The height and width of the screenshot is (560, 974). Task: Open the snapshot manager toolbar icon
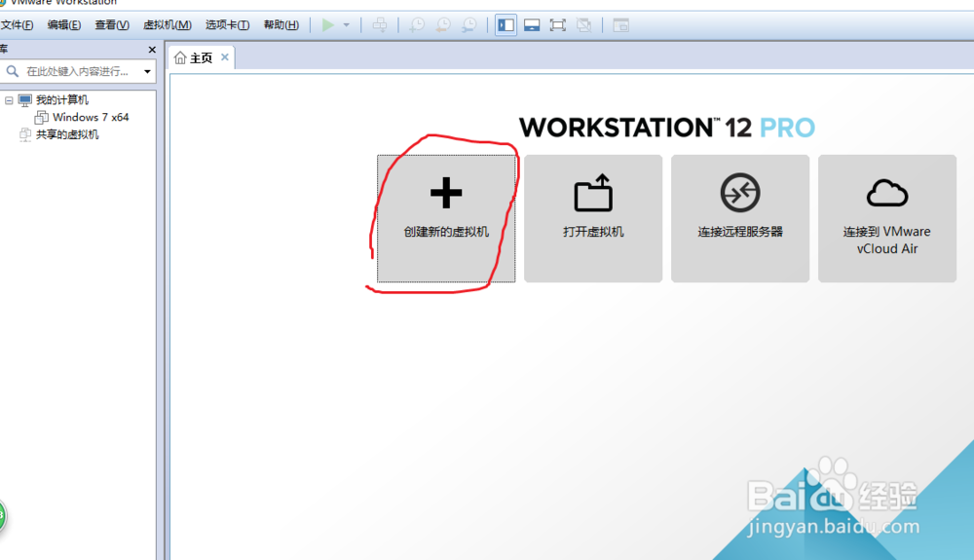click(469, 25)
